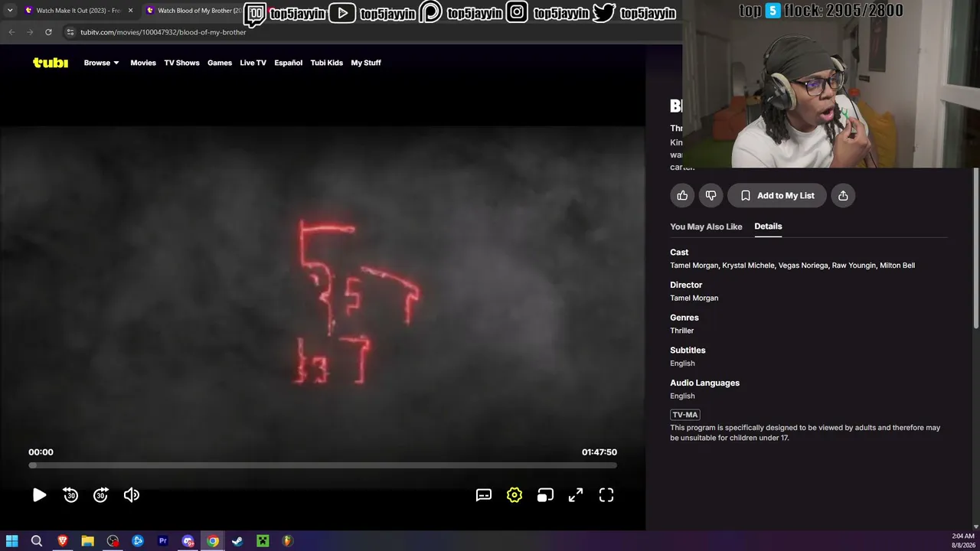Screen dimensions: 980x551
Task: Open Google Chrome from the taskbar
Action: pos(213,541)
